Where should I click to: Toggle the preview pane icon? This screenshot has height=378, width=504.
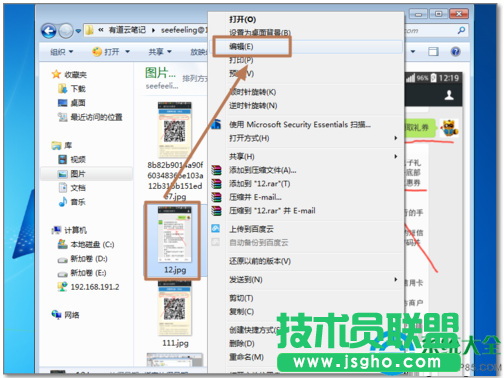tap(433, 51)
